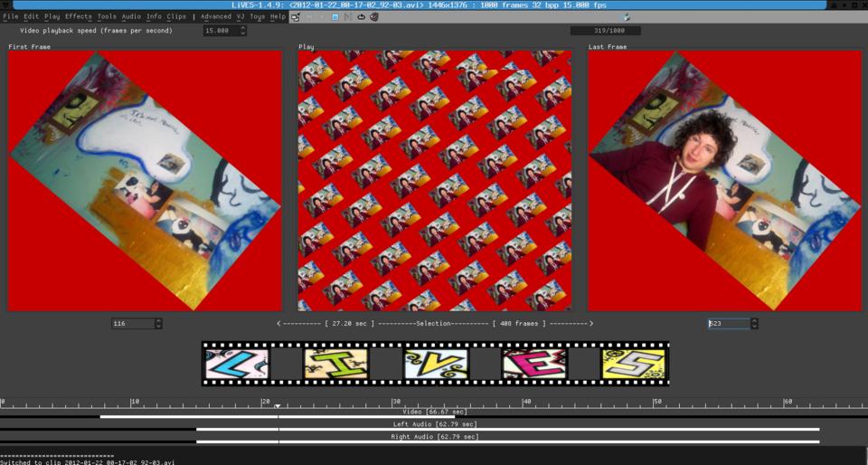Open the VJ menu

tap(241, 16)
